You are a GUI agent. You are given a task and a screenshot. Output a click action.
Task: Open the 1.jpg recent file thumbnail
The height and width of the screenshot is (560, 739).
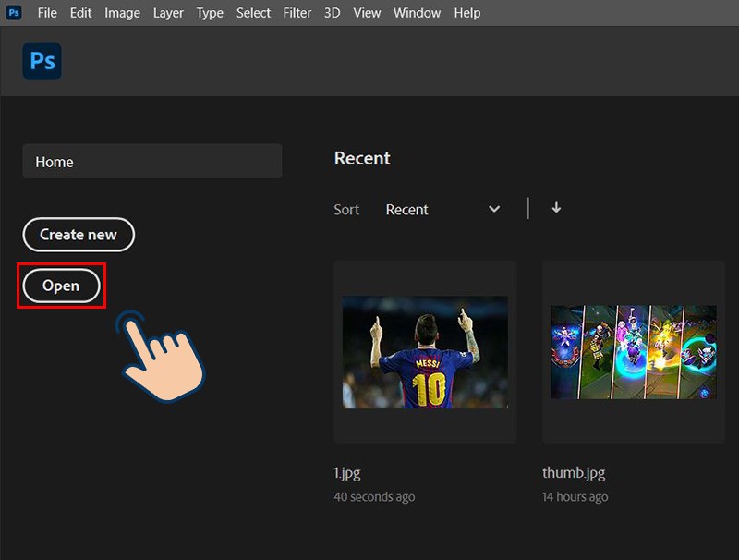click(x=425, y=352)
